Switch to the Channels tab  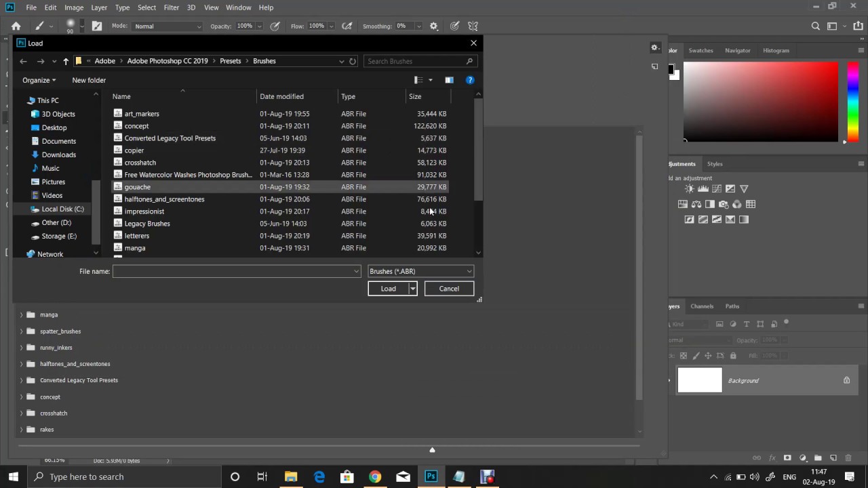click(x=702, y=306)
